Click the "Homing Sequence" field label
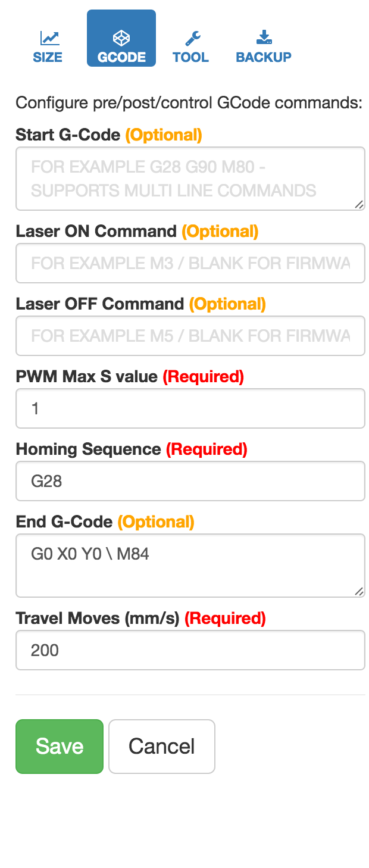This screenshot has width=369, height=868. coord(88,449)
